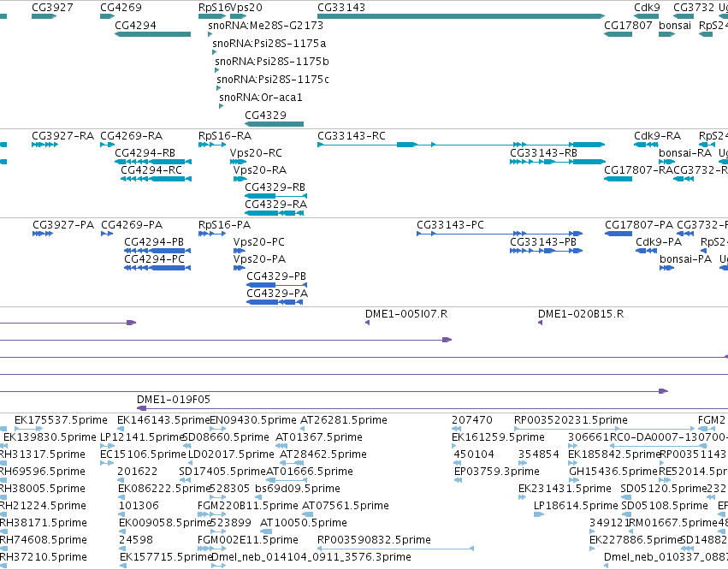
Task: Select the CG4294-RB transcript
Action: [153, 162]
